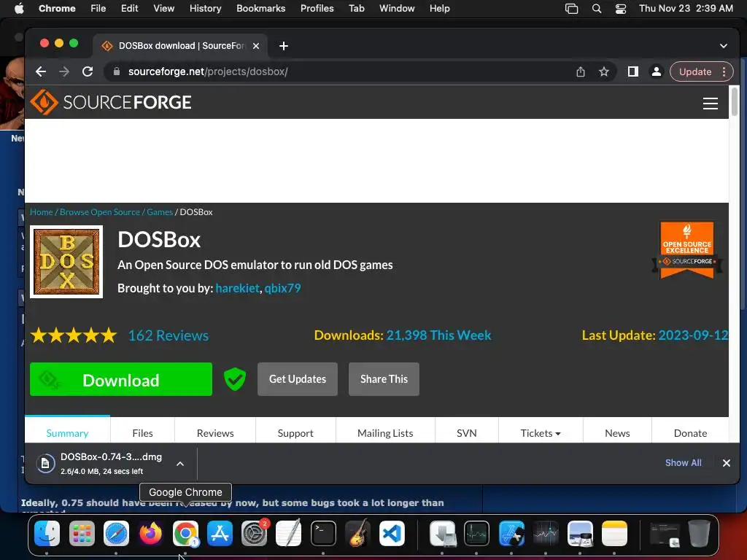Image resolution: width=747 pixels, height=560 pixels.
Task: Open the Mailing Lists tab
Action: 385,433
